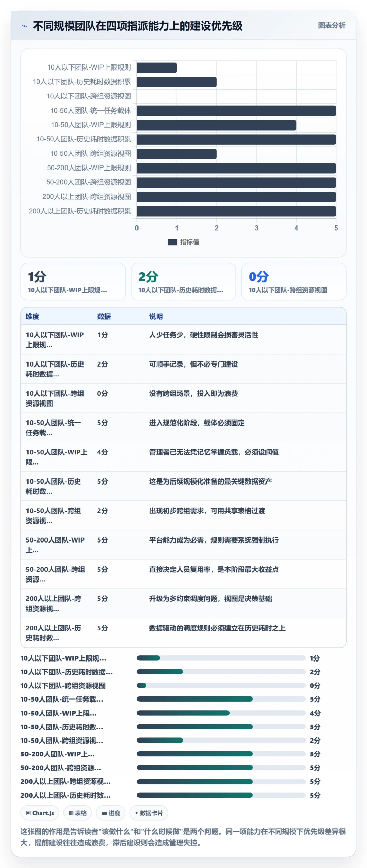Click the progress label 10-50人团队-WIP上限…

[x=58, y=713]
